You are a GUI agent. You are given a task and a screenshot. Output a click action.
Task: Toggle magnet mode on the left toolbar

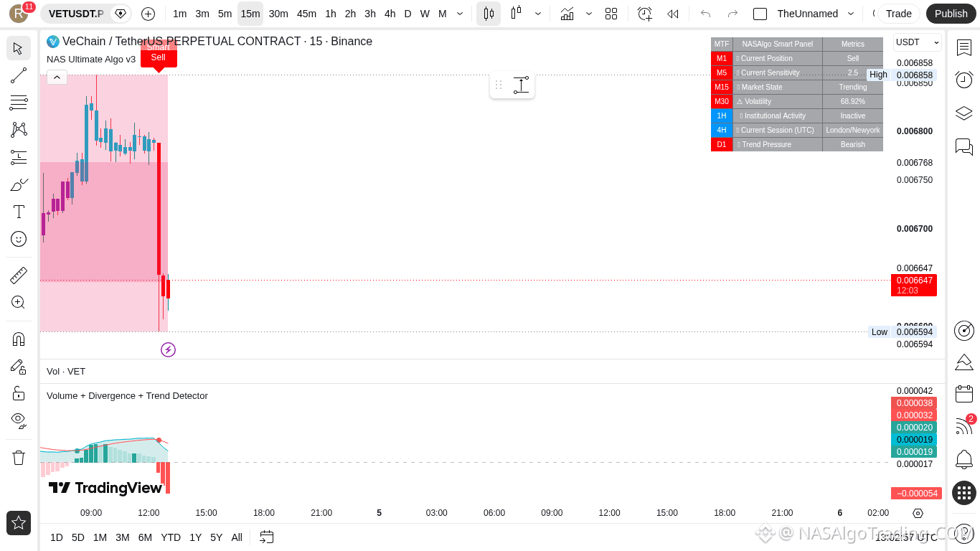(x=19, y=339)
